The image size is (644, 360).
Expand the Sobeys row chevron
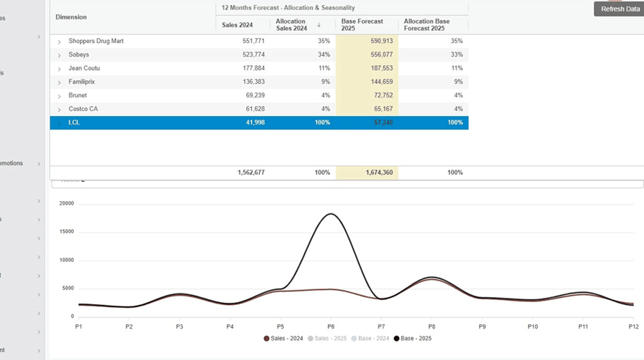59,55
